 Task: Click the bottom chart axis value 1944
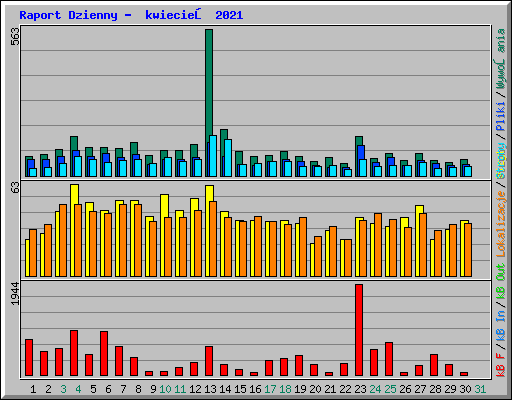point(15,293)
